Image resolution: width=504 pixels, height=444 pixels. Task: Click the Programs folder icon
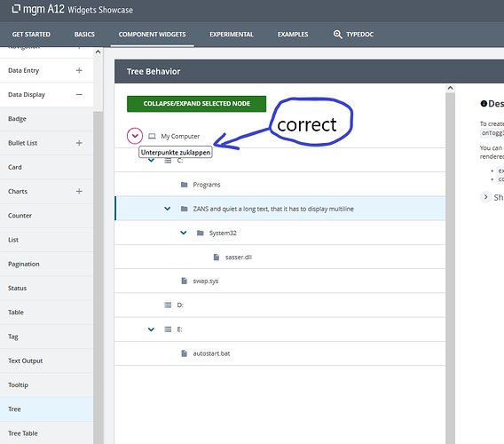point(185,185)
